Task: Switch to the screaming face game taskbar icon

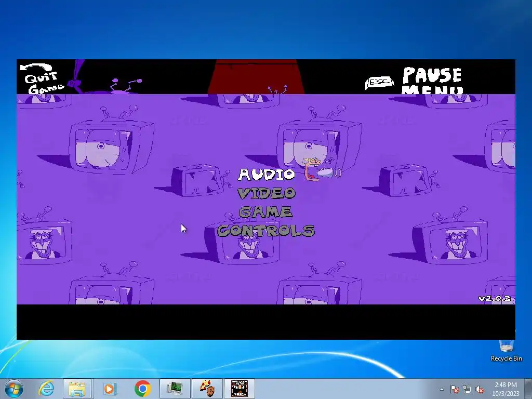Action: point(240,389)
